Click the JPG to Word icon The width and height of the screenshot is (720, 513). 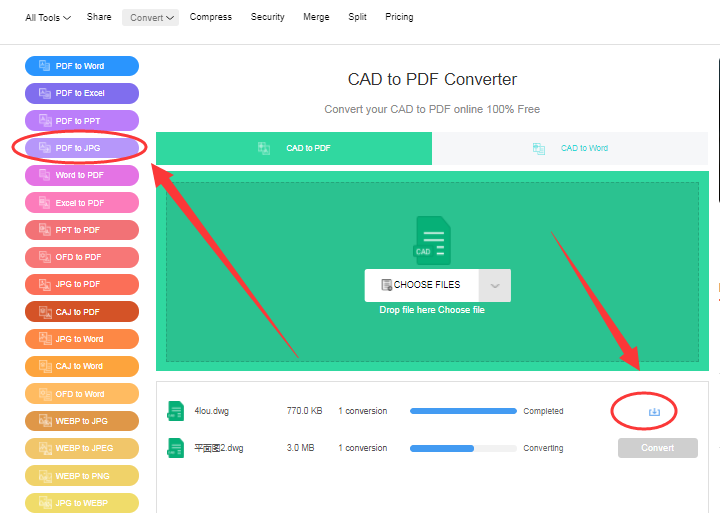pos(45,339)
